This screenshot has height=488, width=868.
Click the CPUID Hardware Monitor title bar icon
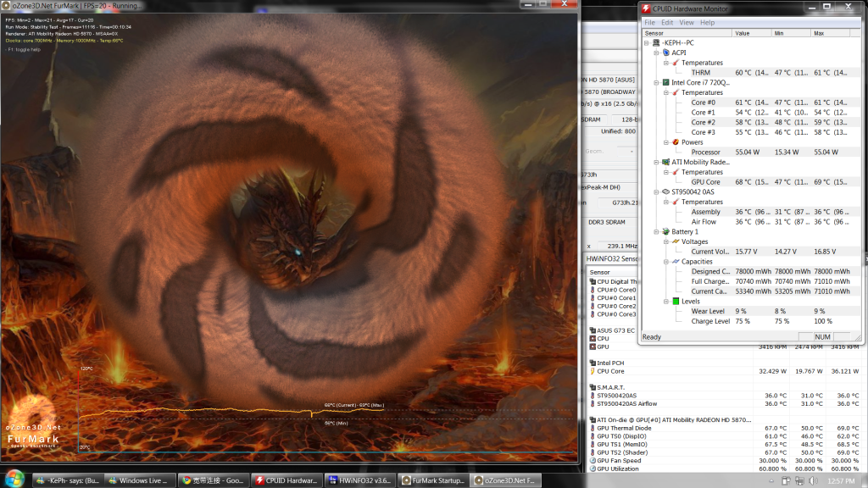click(x=646, y=8)
